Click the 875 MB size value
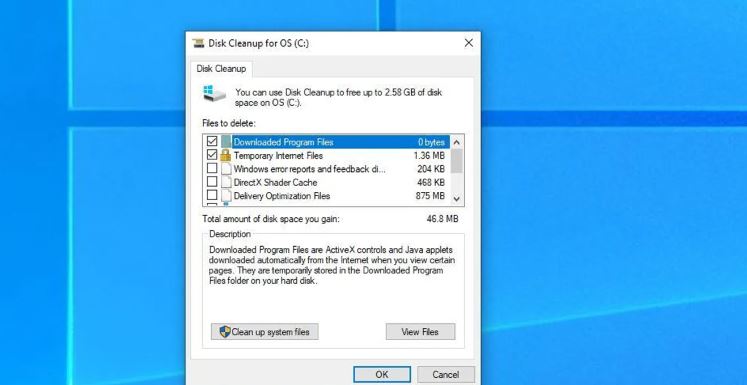The image size is (747, 385). (430, 195)
